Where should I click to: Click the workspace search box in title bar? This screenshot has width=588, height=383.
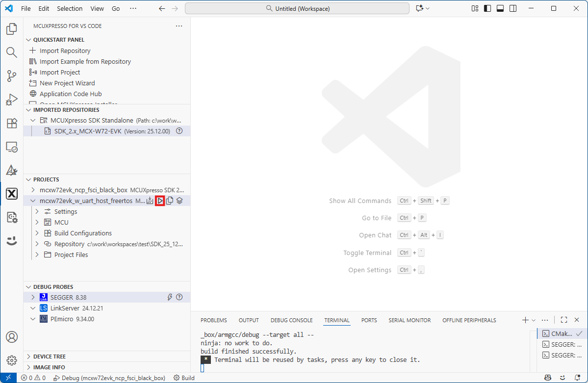pyautogui.click(x=297, y=8)
